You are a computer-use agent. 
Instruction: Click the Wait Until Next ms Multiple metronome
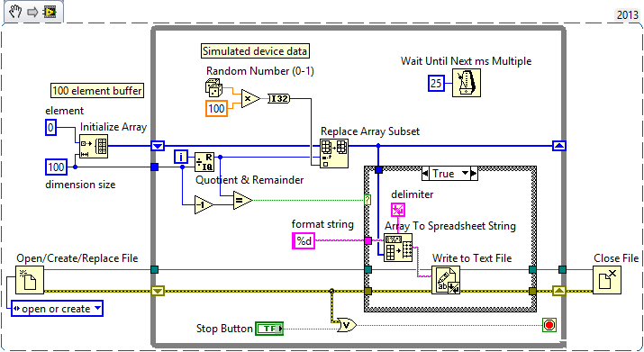pos(467,83)
